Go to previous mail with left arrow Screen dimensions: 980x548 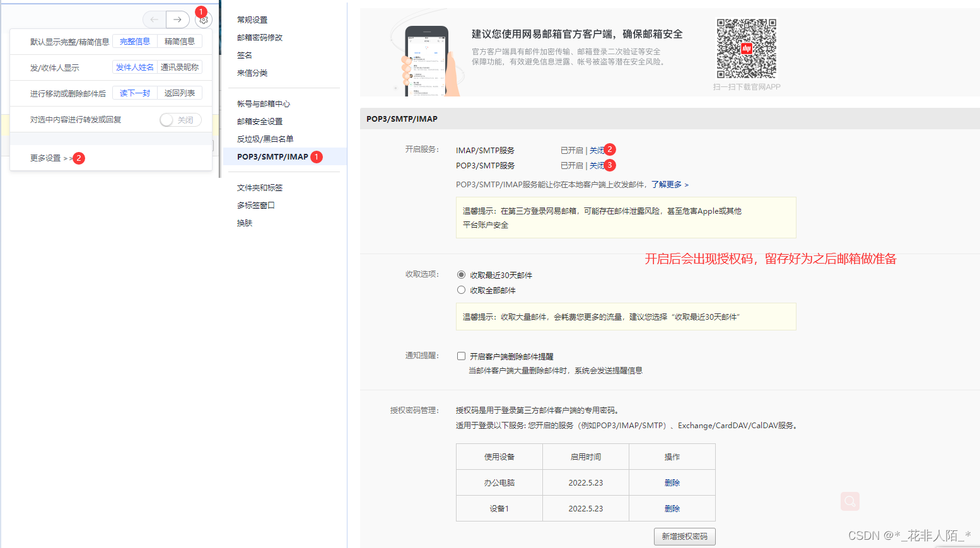pyautogui.click(x=155, y=20)
